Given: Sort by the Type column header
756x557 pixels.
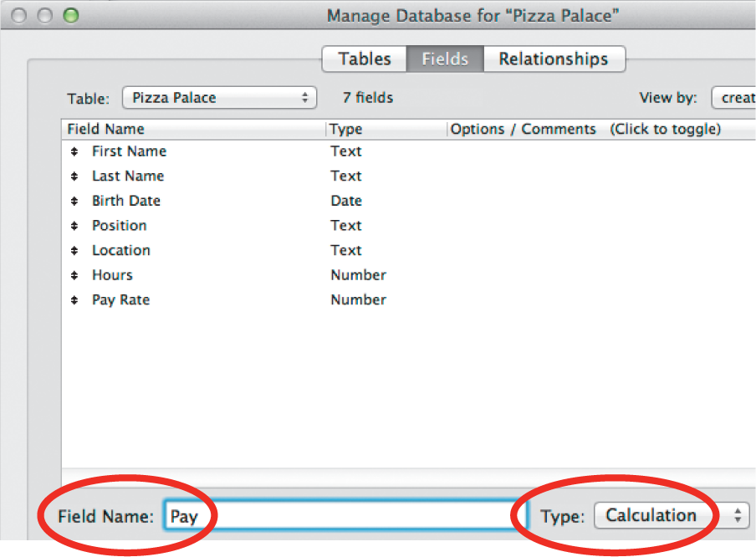Looking at the screenshot, I should (386, 130).
